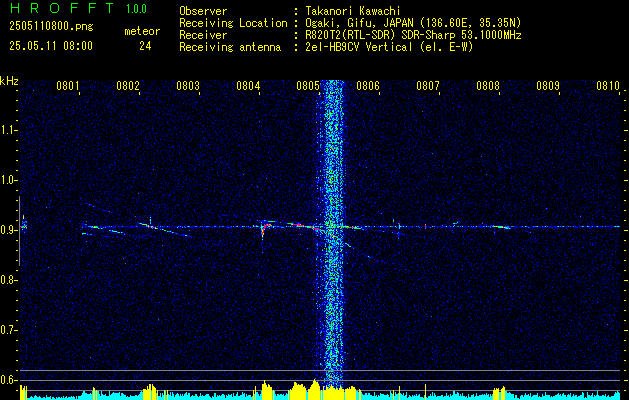Click the 0808 time marker
The height and width of the screenshot is (400, 629).
488,86
